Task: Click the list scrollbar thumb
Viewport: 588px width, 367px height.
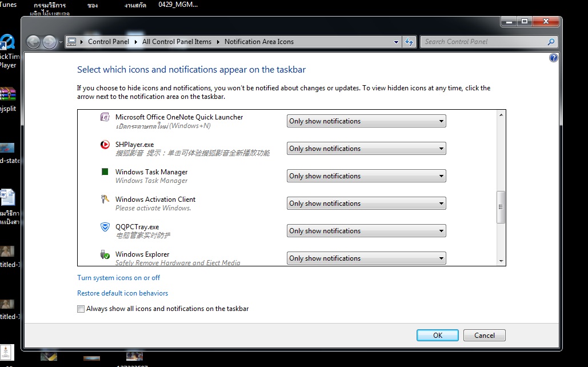Action: [501, 207]
